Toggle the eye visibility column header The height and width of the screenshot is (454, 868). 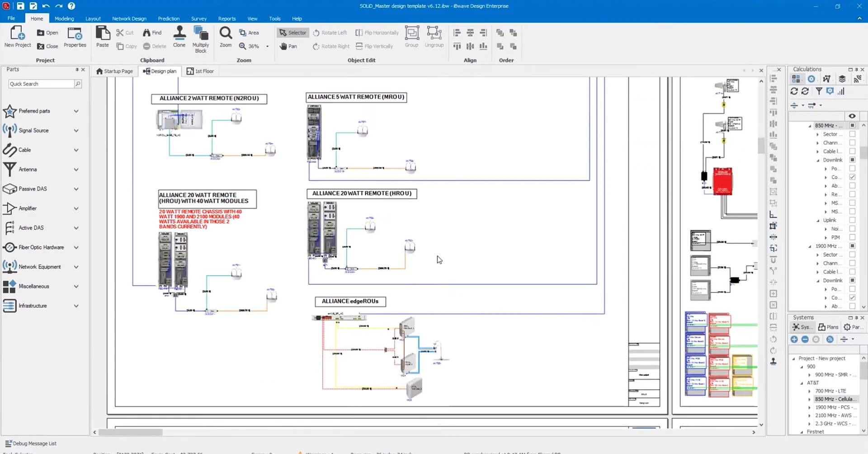coord(852,116)
